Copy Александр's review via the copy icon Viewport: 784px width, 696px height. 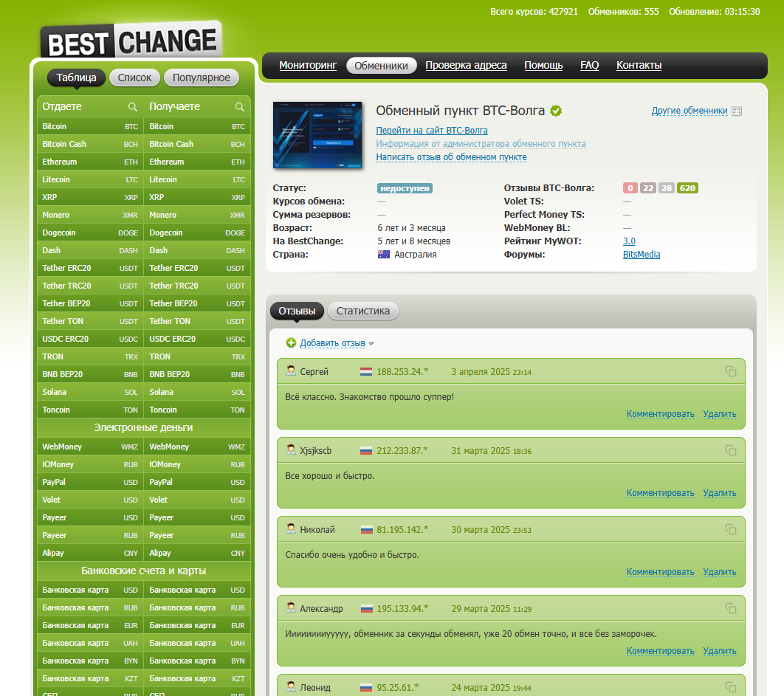click(x=731, y=608)
